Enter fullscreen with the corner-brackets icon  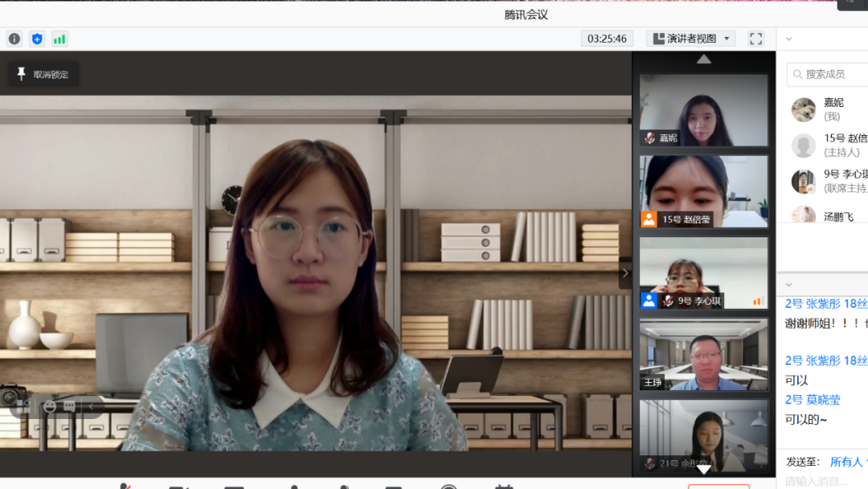(755, 39)
